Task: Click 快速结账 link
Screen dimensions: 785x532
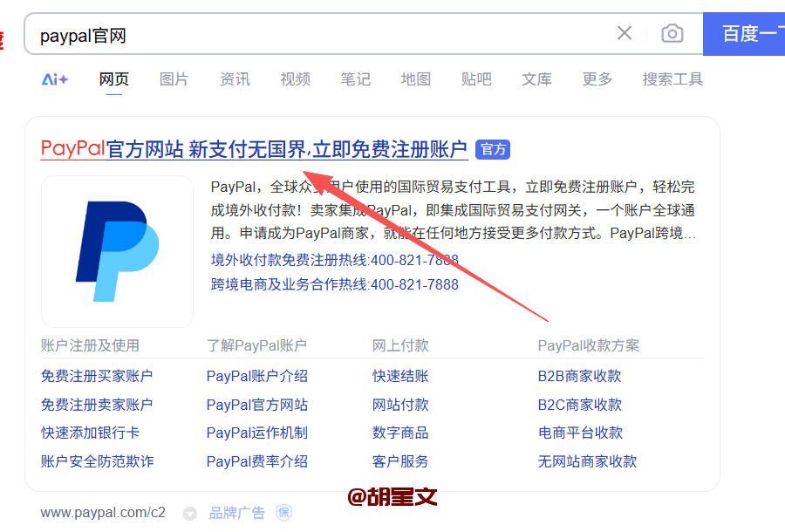Action: 400,376
